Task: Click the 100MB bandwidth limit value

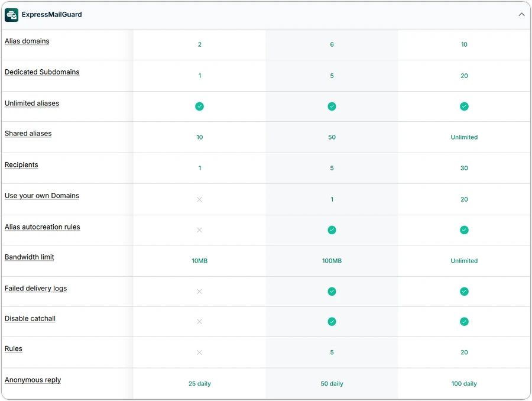Action: click(332, 261)
